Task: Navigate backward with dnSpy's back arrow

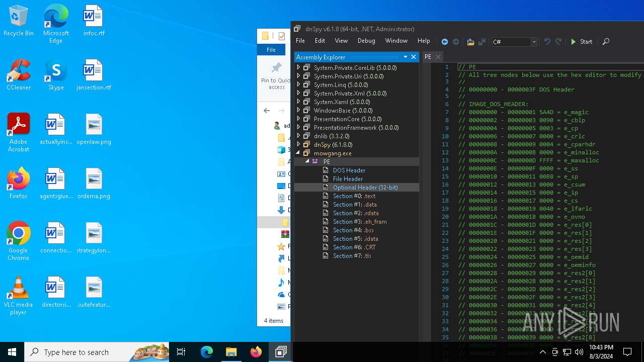Action: 445,42
